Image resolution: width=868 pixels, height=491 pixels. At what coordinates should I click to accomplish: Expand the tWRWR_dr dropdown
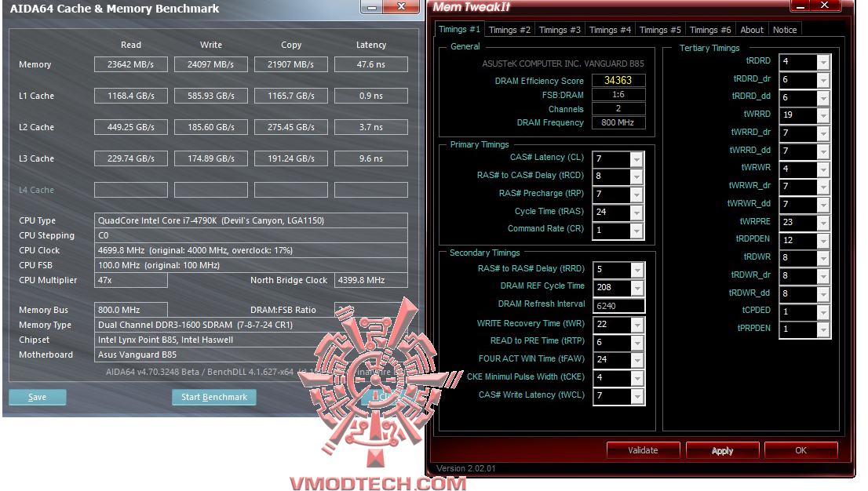[x=824, y=187]
